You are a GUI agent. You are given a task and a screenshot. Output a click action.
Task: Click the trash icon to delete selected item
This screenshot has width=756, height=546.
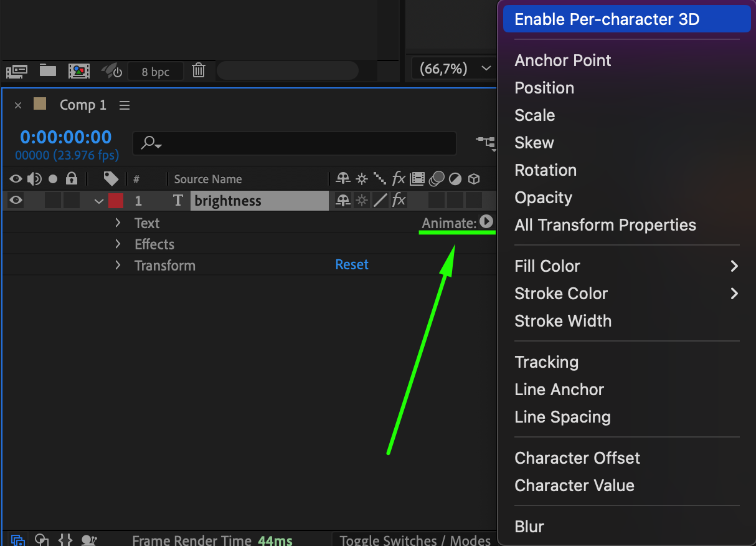[x=199, y=70]
